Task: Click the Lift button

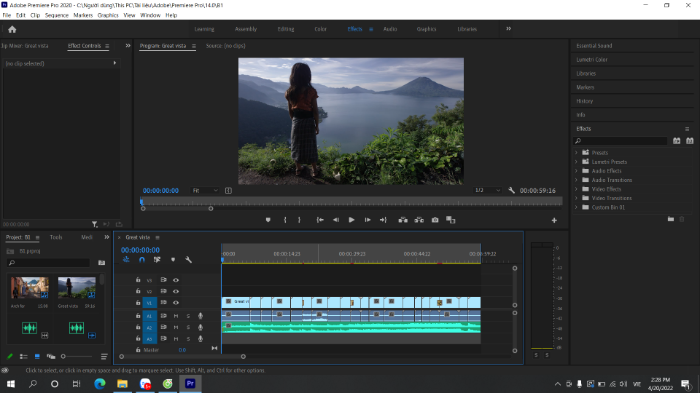Action: [403, 220]
